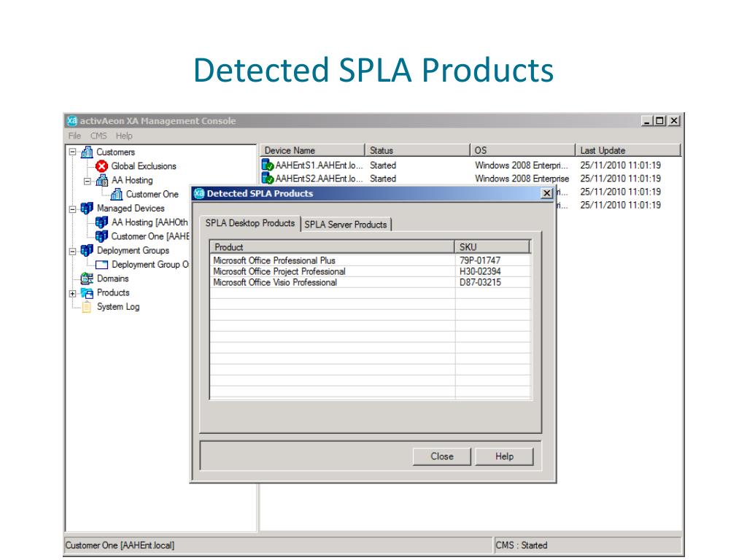
Task: Sort by the Last Update column header
Action: [628, 150]
